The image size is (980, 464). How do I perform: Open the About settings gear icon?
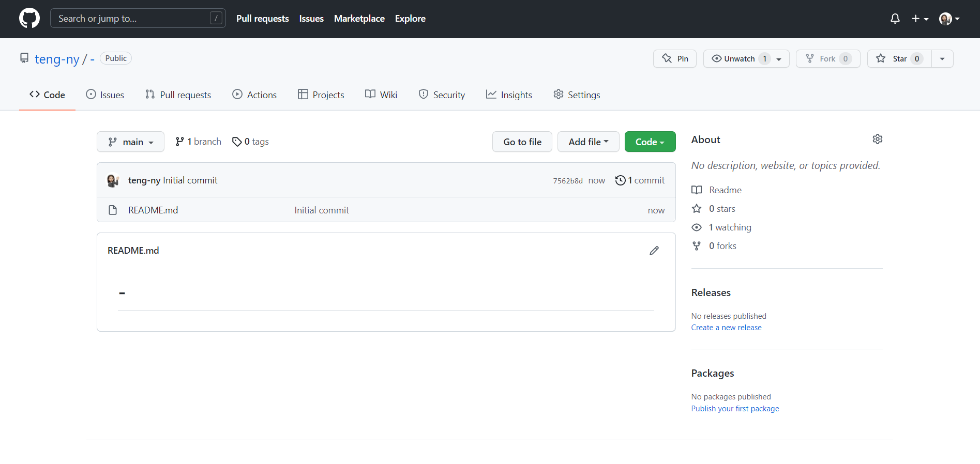[x=878, y=140]
